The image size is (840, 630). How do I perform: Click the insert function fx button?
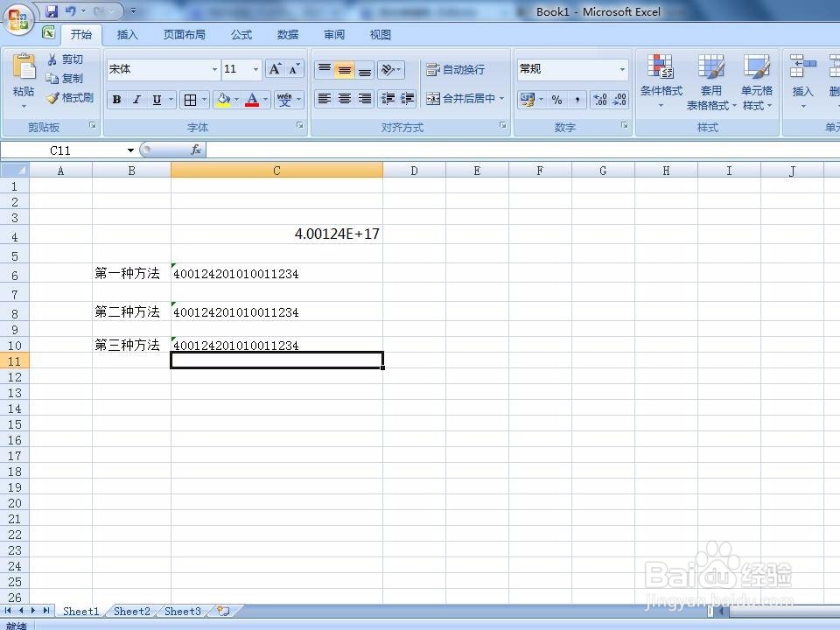coord(196,150)
